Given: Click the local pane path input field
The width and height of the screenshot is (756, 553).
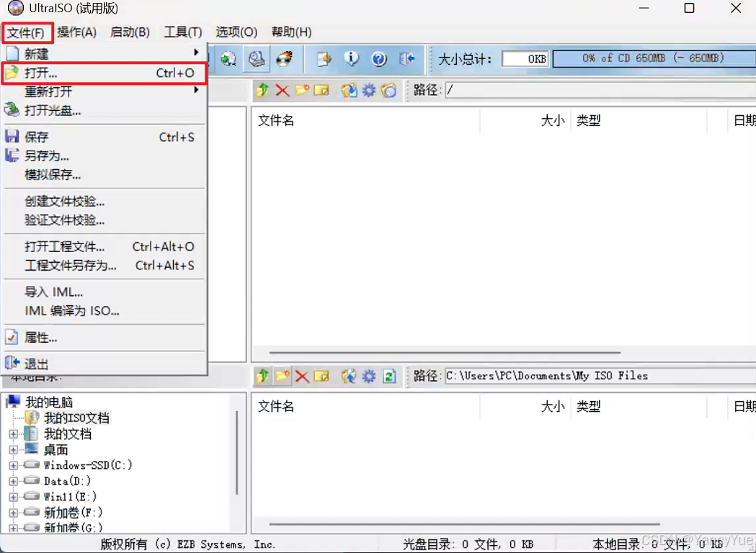Looking at the screenshot, I should tap(600, 376).
